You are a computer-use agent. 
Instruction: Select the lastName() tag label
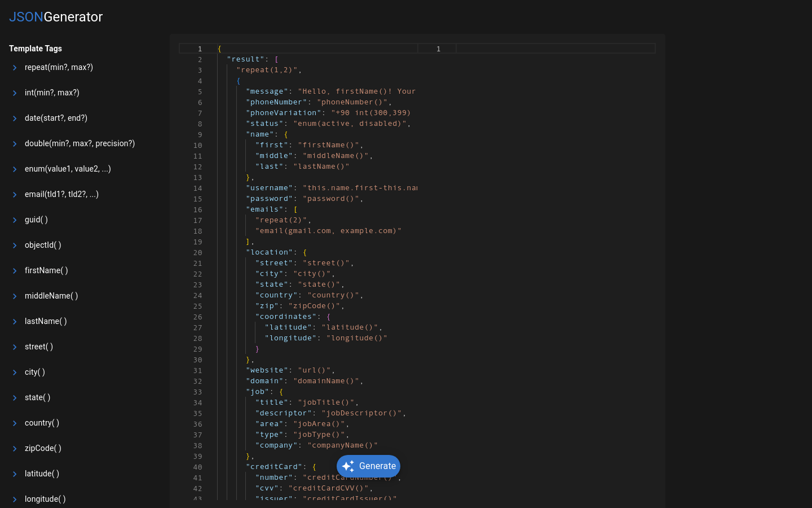click(46, 321)
